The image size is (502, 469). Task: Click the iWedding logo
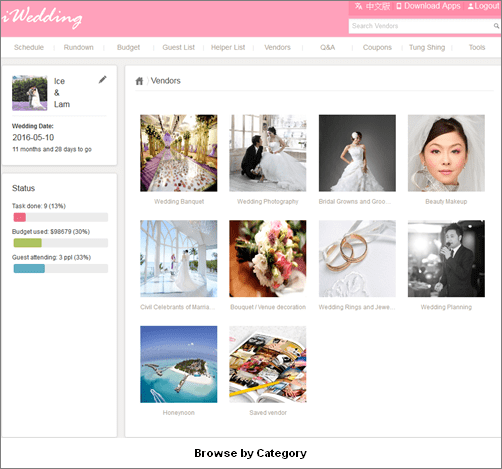(x=42, y=17)
